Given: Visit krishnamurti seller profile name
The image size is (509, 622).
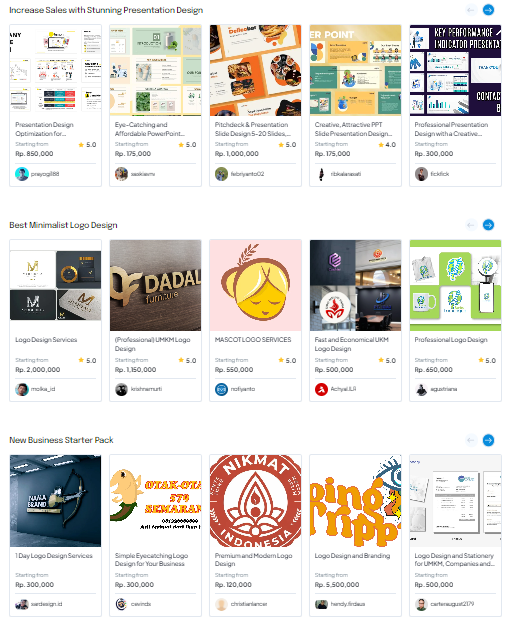Looking at the screenshot, I should coord(146,389).
